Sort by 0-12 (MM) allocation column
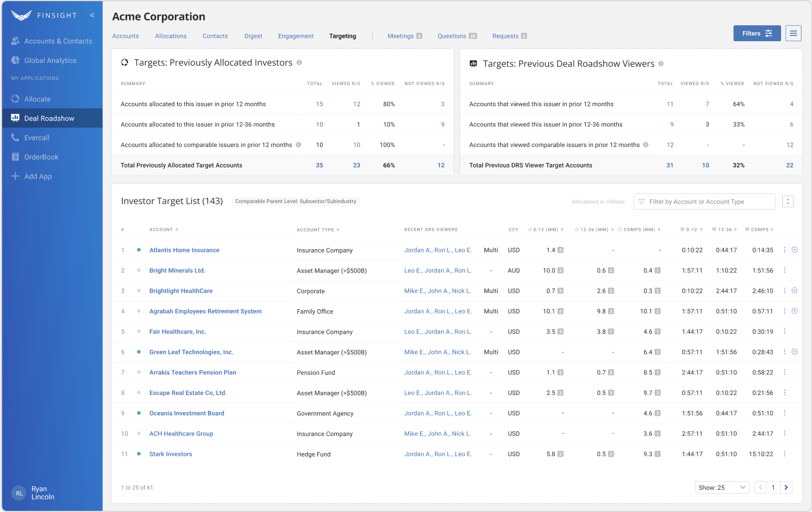The width and height of the screenshot is (812, 512). coord(546,230)
